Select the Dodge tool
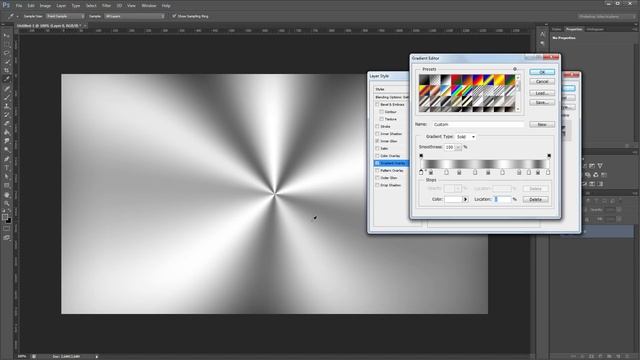Screen dimensions: 640x360 (7, 150)
